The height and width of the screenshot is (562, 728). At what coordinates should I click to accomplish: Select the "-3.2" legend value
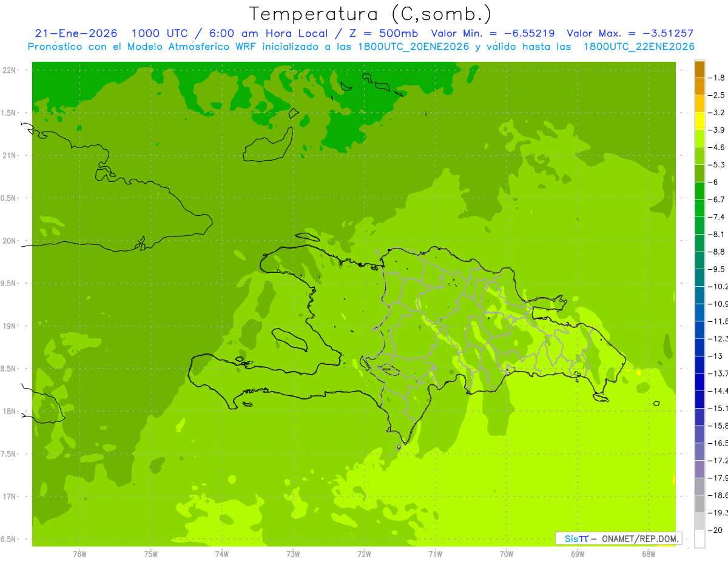(x=716, y=113)
